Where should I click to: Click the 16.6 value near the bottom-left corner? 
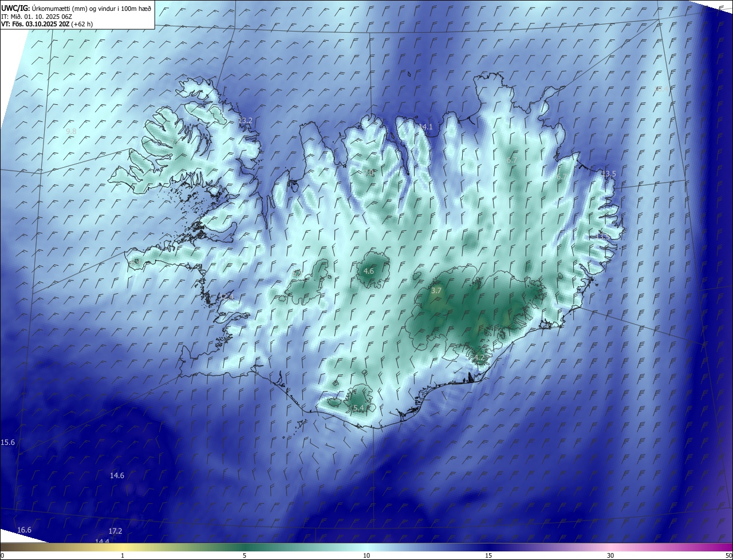pyautogui.click(x=25, y=530)
